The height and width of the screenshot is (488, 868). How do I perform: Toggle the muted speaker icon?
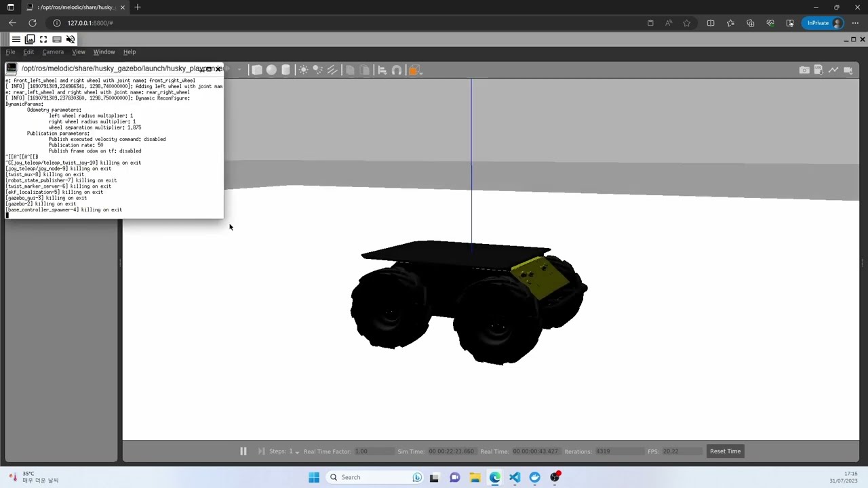71,39
